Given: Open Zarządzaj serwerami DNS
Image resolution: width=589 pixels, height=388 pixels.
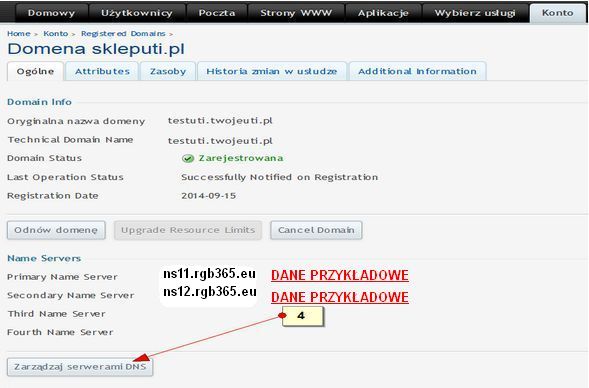Looking at the screenshot, I should (80, 367).
